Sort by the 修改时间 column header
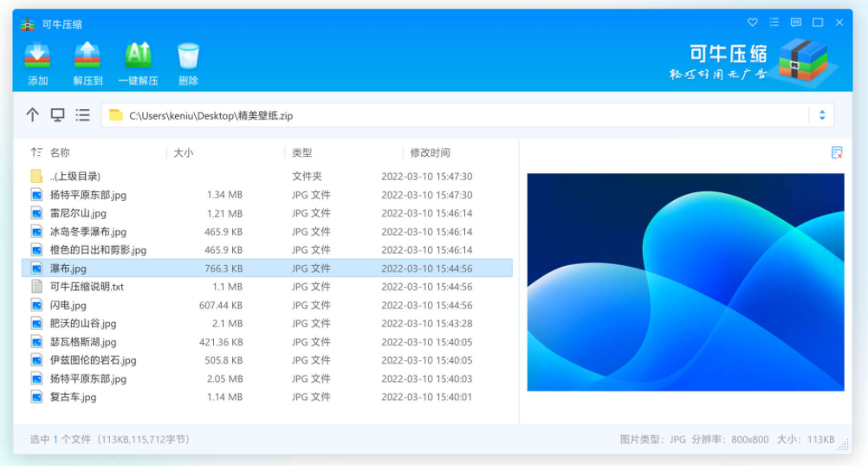 tap(431, 152)
